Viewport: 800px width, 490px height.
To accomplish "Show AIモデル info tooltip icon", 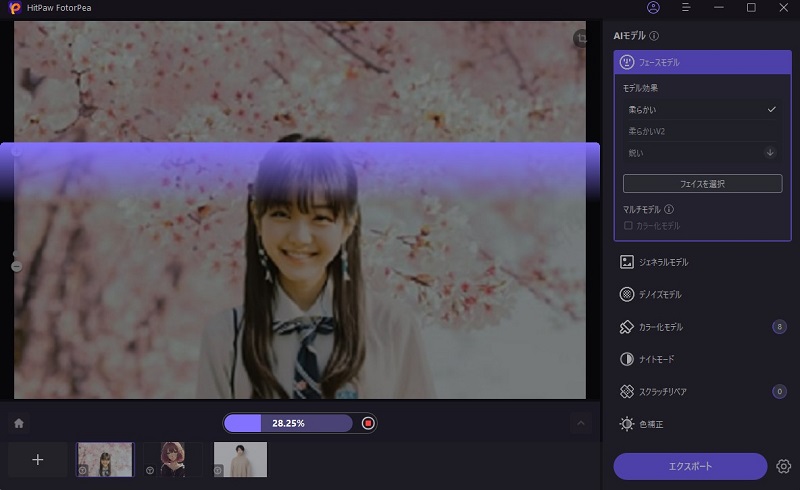I will 654,36.
